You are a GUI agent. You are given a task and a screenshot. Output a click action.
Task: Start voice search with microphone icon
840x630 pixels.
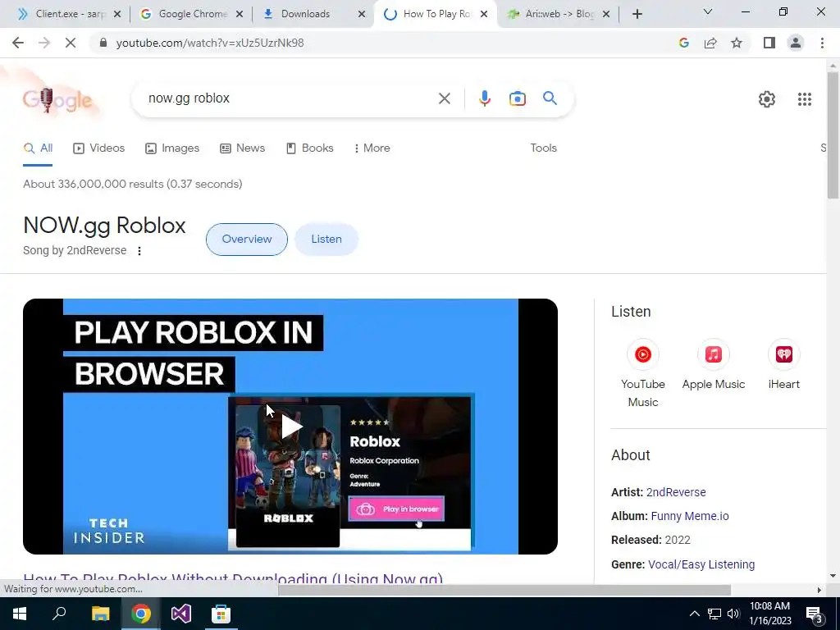coord(484,98)
